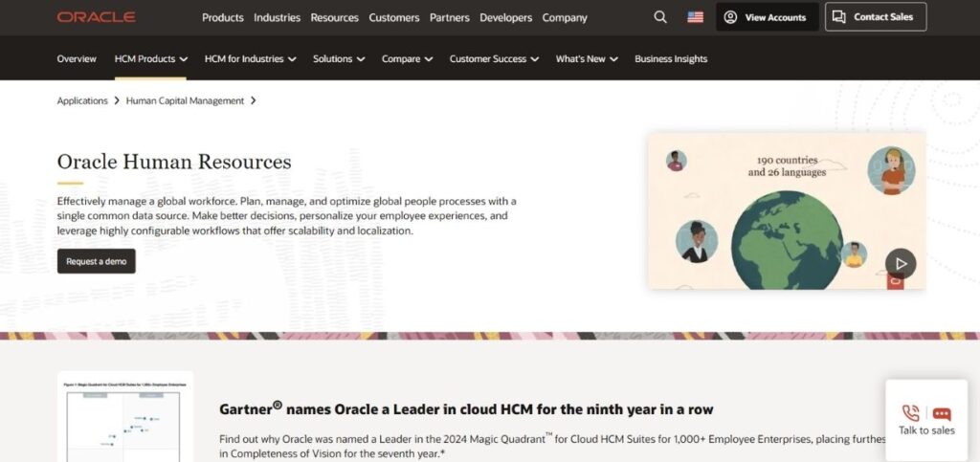Open the search magnifier icon
Image resolution: width=980 pixels, height=462 pixels.
(x=660, y=17)
